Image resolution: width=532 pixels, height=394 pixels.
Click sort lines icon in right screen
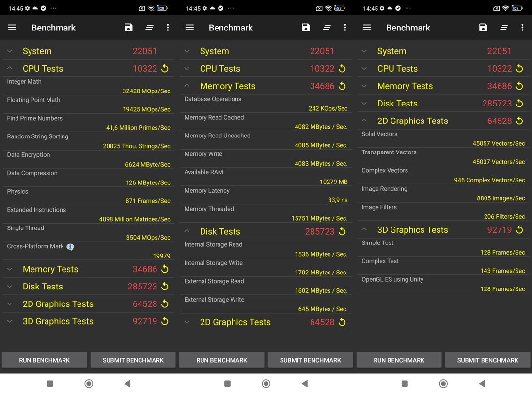tap(504, 28)
